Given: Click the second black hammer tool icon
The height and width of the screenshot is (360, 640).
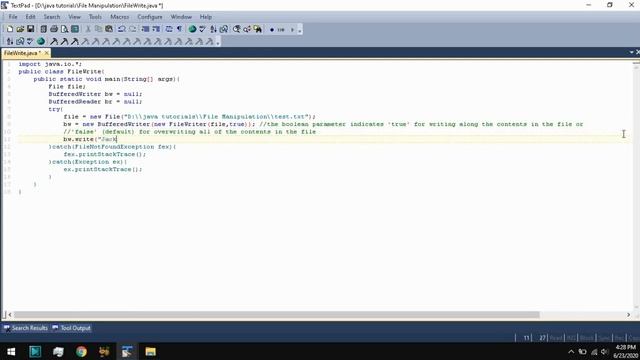Looking at the screenshot, I should tap(64, 41).
